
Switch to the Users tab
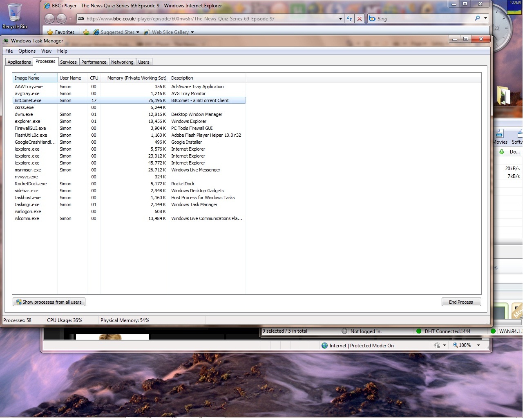point(144,62)
